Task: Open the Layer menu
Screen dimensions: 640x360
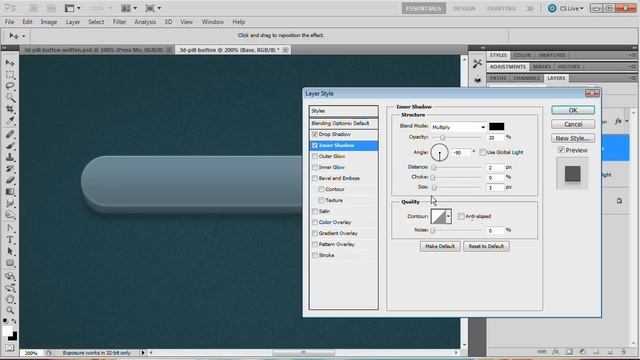Action: tap(73, 22)
